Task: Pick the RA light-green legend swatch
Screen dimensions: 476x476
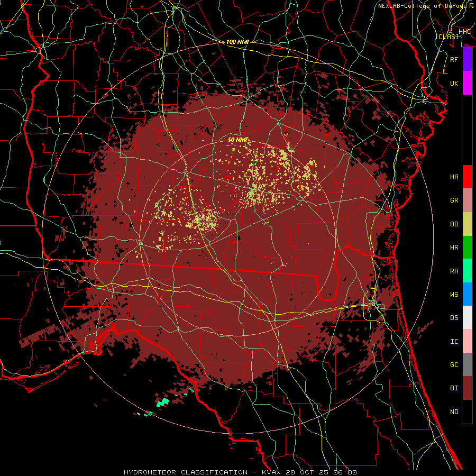Action: 467,271
